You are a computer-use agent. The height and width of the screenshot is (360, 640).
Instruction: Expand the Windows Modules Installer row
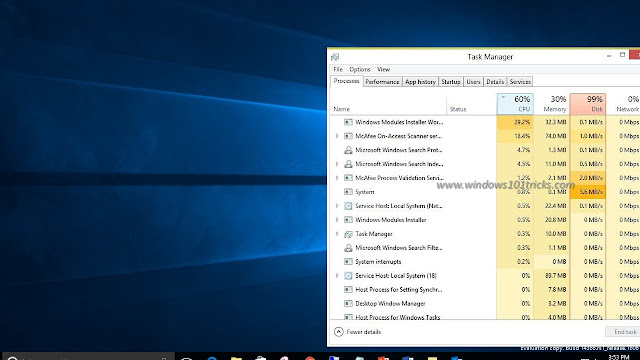[x=337, y=220]
